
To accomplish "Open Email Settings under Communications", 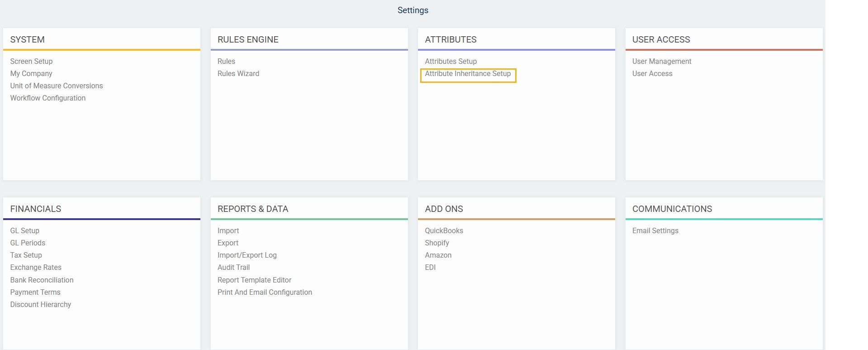I will pos(655,230).
